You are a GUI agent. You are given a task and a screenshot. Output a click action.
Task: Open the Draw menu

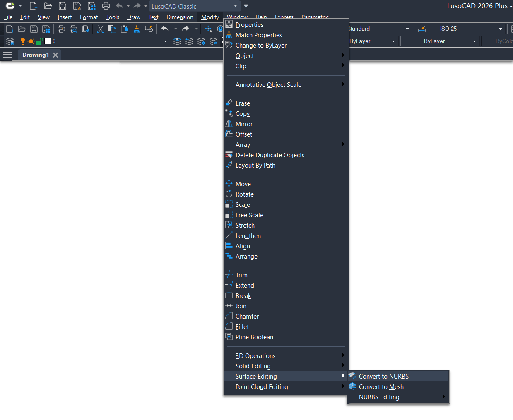pos(134,17)
